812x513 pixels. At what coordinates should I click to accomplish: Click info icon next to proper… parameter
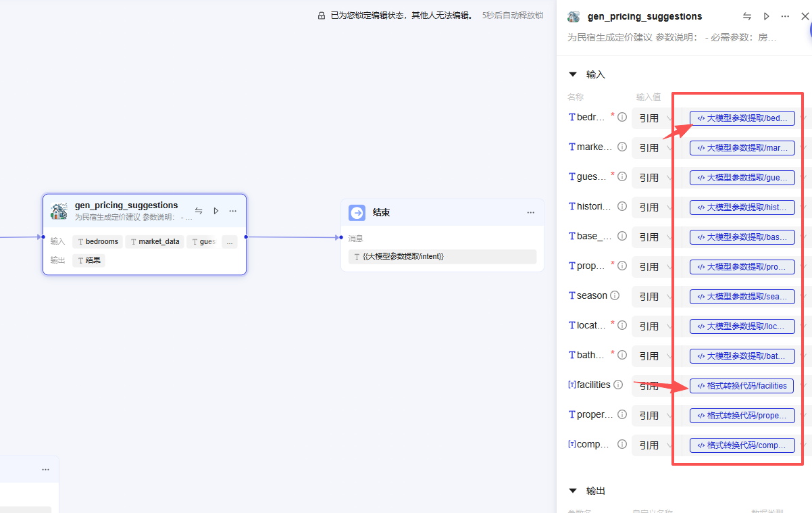tap(622, 414)
